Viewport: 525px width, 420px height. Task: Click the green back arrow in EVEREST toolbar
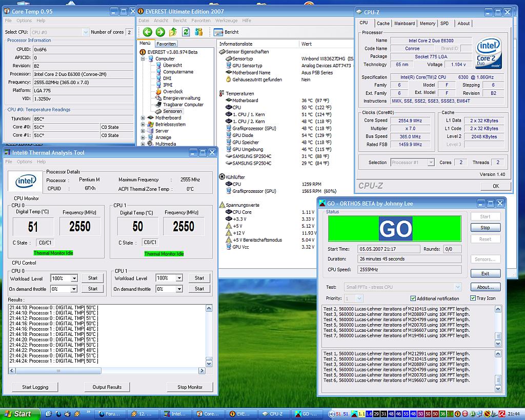tap(147, 32)
